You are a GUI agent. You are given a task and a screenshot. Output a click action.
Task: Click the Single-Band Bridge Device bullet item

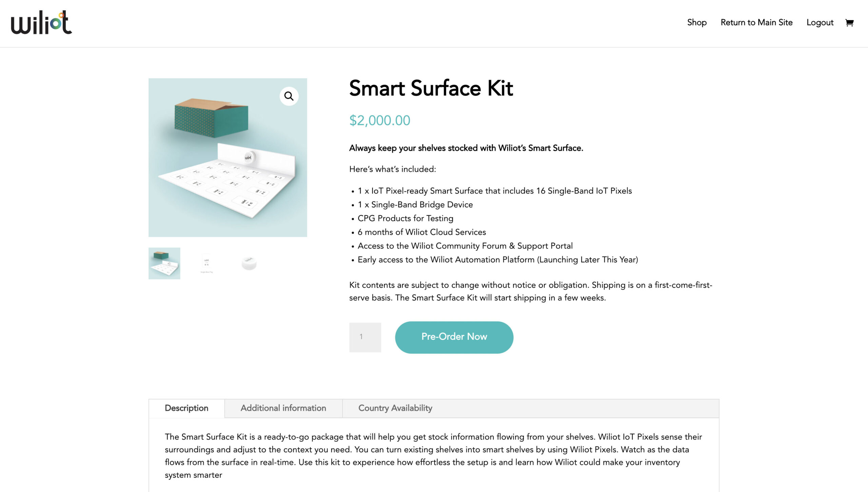[x=415, y=205]
